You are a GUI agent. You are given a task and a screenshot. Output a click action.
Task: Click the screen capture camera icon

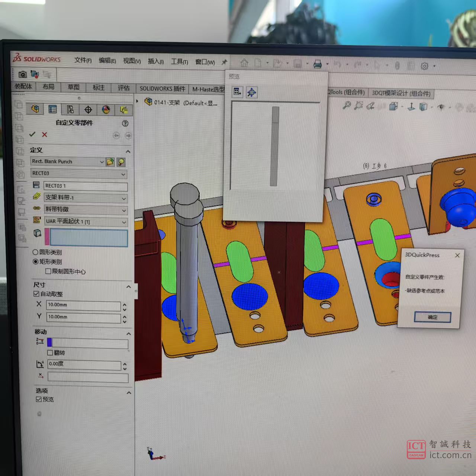pyautogui.click(x=23, y=74)
